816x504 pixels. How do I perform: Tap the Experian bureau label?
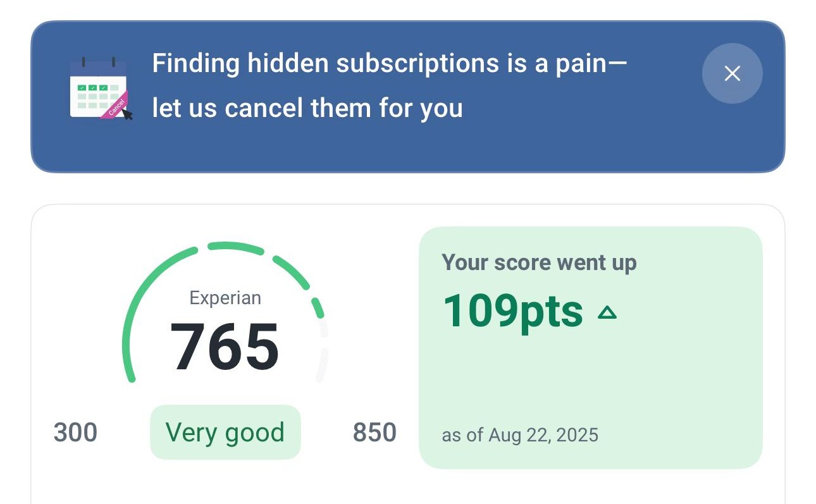pos(225,298)
